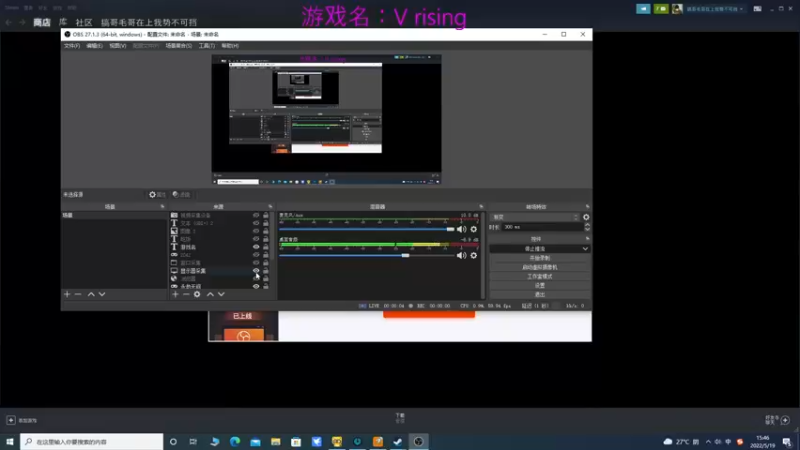Open 好友与聊天 at Steam's bottom right
The height and width of the screenshot is (450, 800).
click(778, 420)
